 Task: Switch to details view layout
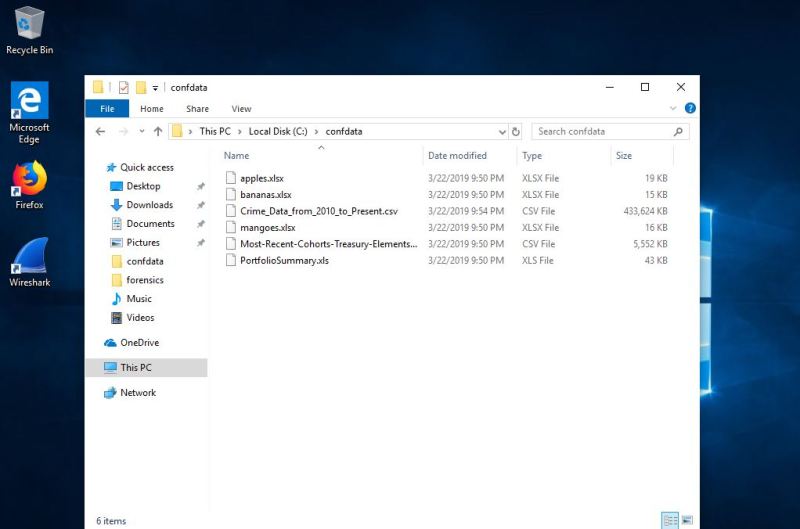tap(670, 520)
